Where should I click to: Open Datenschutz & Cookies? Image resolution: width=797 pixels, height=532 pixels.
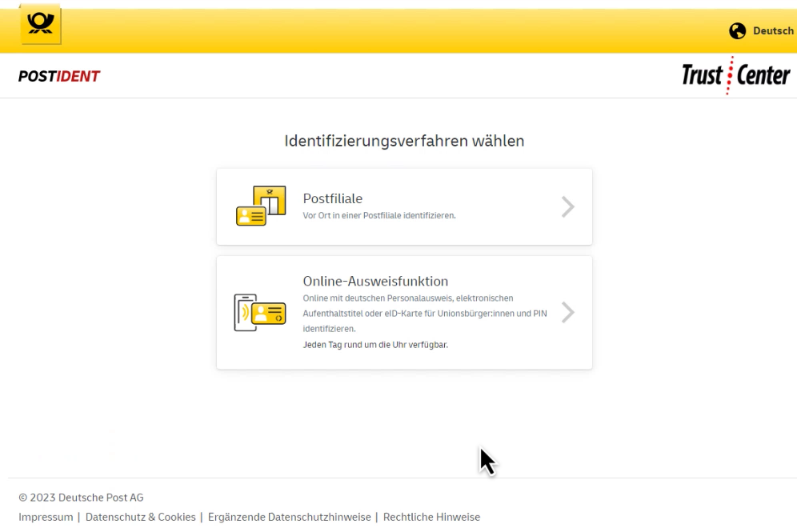click(x=140, y=517)
